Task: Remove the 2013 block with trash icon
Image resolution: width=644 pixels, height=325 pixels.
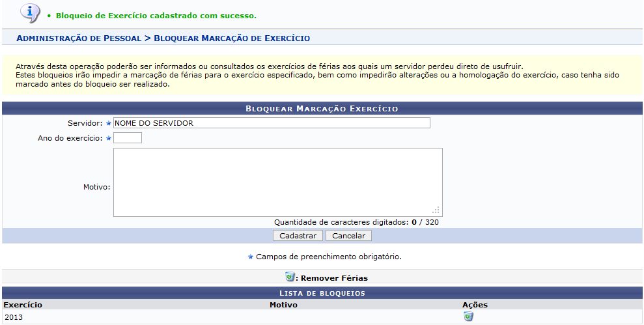Action: click(468, 317)
